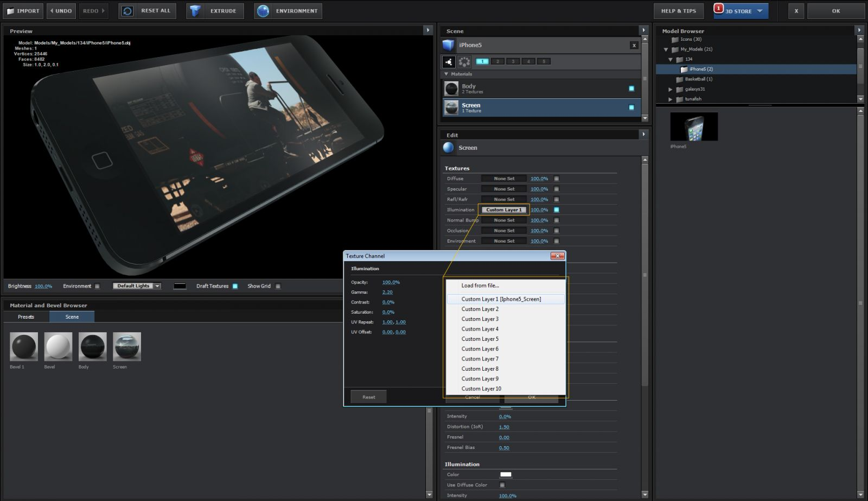The image size is (868, 501).
Task: Click the Extrude tool icon
Action: [x=195, y=11]
